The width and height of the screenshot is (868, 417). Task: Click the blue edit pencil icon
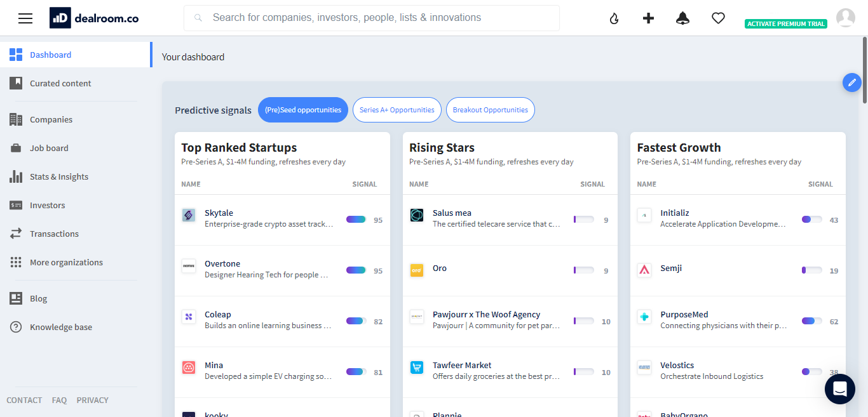[x=851, y=83]
